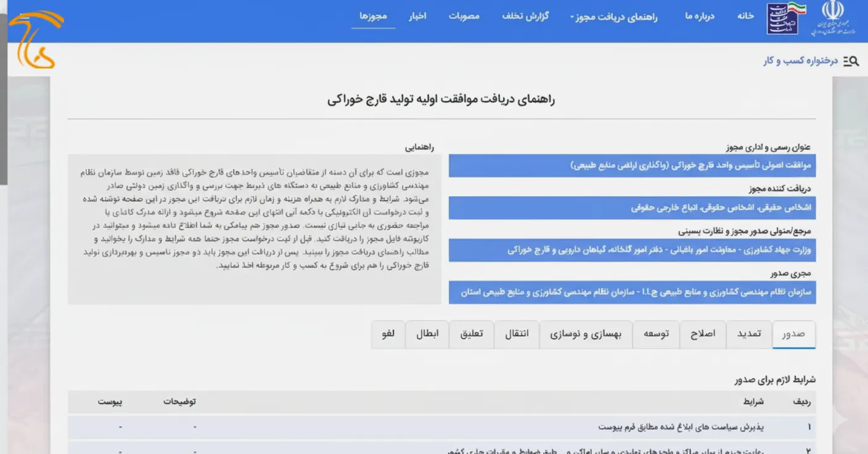Click the national emblem logo in top corner
Image resolution: width=868 pixels, height=454 pixels.
click(832, 19)
